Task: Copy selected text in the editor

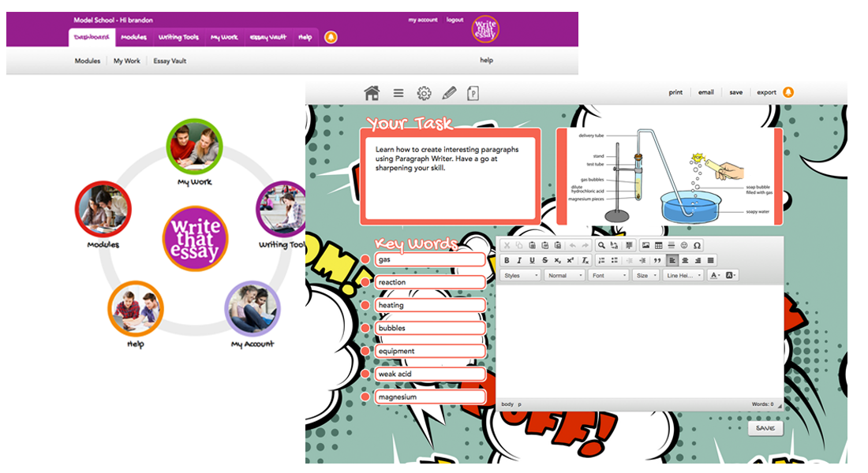Action: tap(519, 245)
